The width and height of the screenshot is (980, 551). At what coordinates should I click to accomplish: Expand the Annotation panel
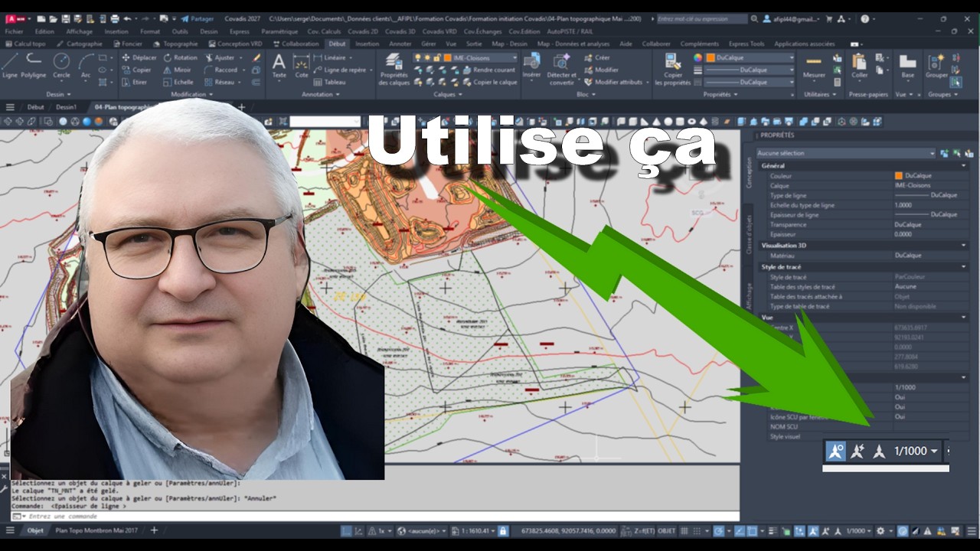coord(321,94)
